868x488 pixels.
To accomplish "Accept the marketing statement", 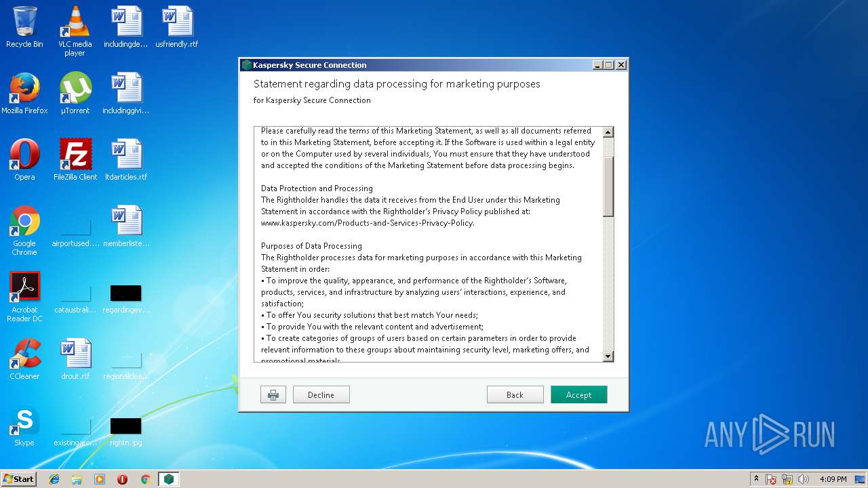I will click(578, 394).
